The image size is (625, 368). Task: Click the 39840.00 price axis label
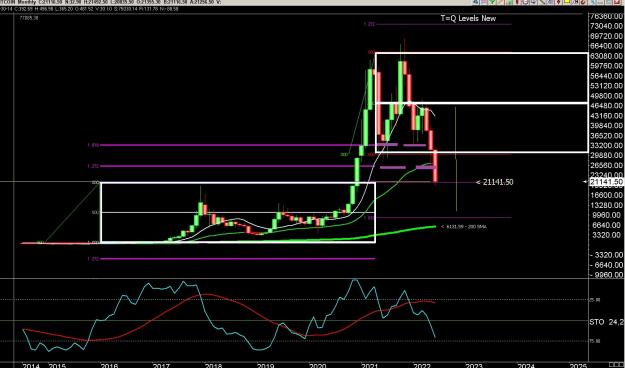click(606, 126)
